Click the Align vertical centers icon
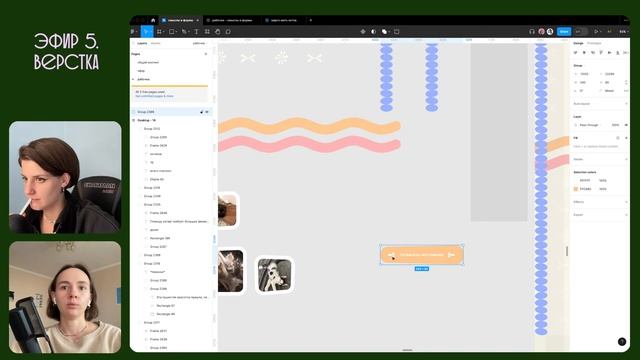640x360 pixels. point(609,53)
